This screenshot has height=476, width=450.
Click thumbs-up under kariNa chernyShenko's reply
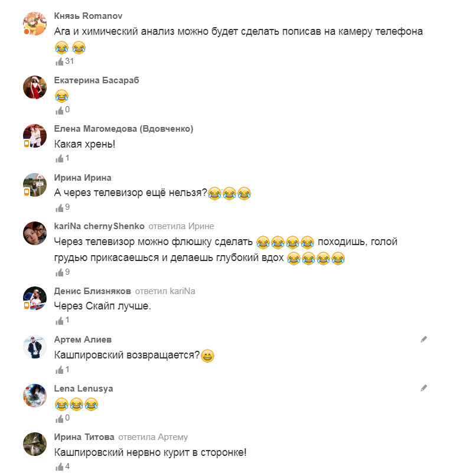pyautogui.click(x=59, y=272)
